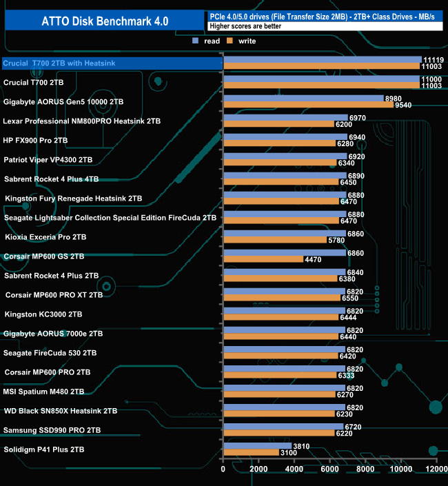Click the 6333 write value

(x=346, y=375)
